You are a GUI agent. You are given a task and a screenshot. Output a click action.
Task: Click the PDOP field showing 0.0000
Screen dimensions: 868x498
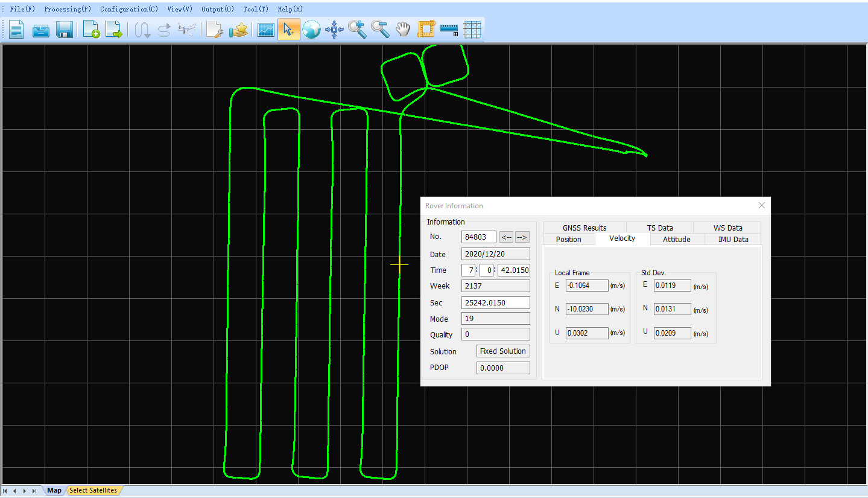click(x=503, y=368)
